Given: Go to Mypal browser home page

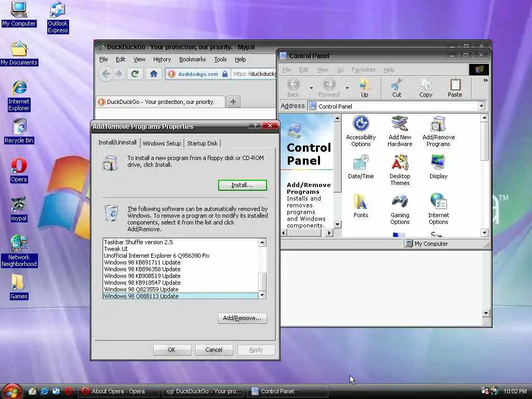Looking at the screenshot, I should pyautogui.click(x=154, y=74).
